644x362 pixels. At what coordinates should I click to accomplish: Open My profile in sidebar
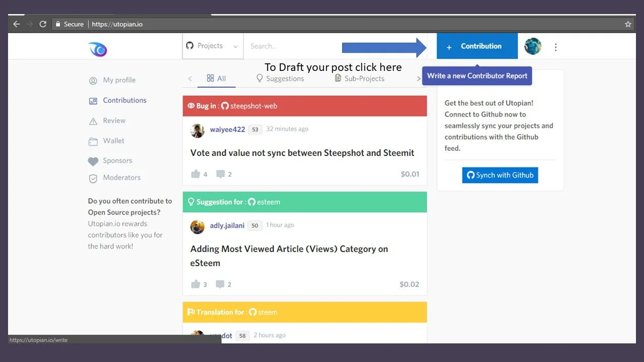coord(119,80)
